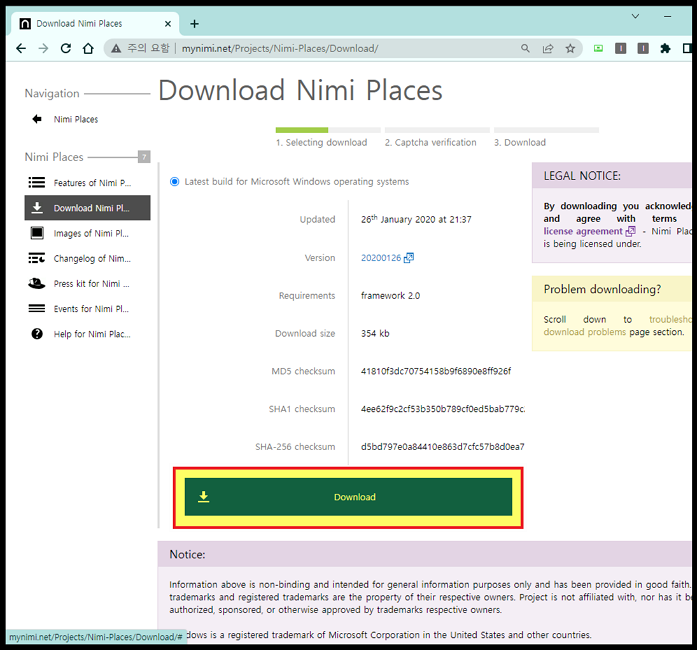Click the framework 2.0 requirements text

(x=390, y=296)
